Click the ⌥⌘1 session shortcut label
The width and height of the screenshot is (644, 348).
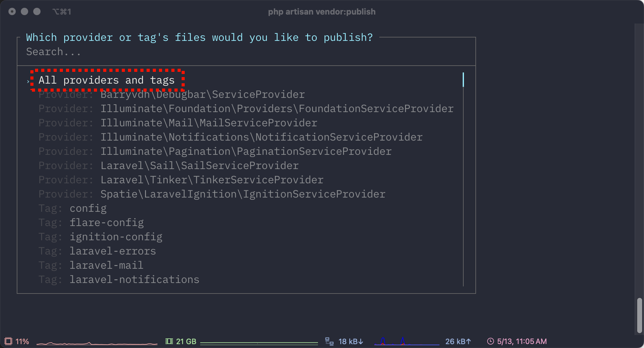click(62, 12)
